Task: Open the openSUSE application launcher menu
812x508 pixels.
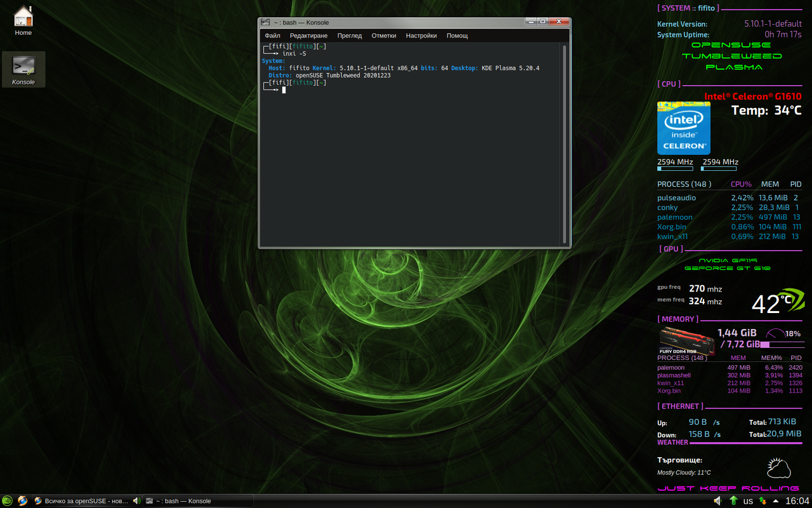Action: (7, 501)
